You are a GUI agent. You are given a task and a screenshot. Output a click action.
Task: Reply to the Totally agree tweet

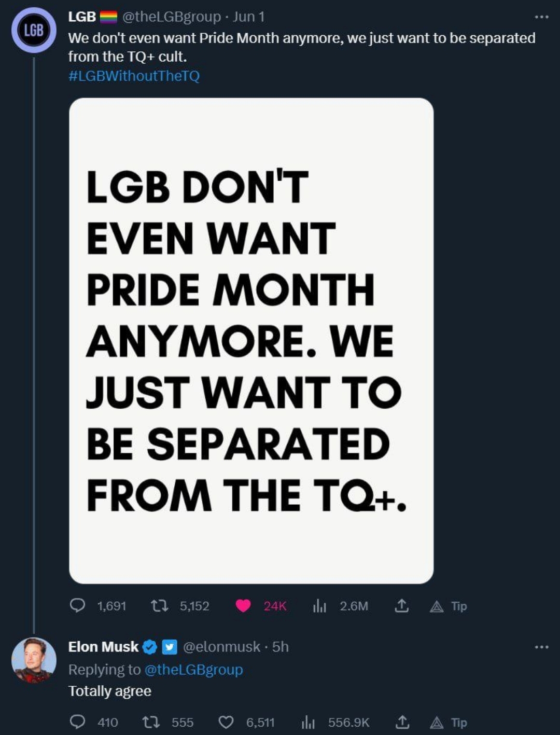tap(78, 722)
